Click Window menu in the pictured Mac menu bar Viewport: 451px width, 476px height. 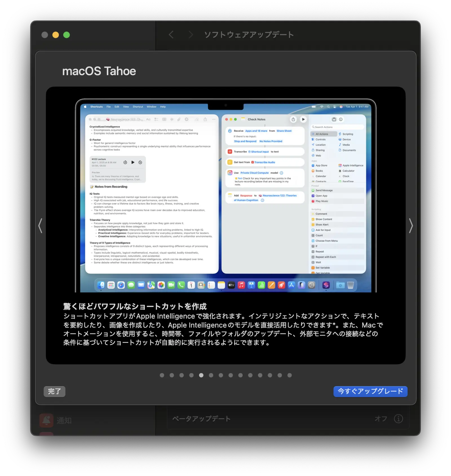click(151, 107)
